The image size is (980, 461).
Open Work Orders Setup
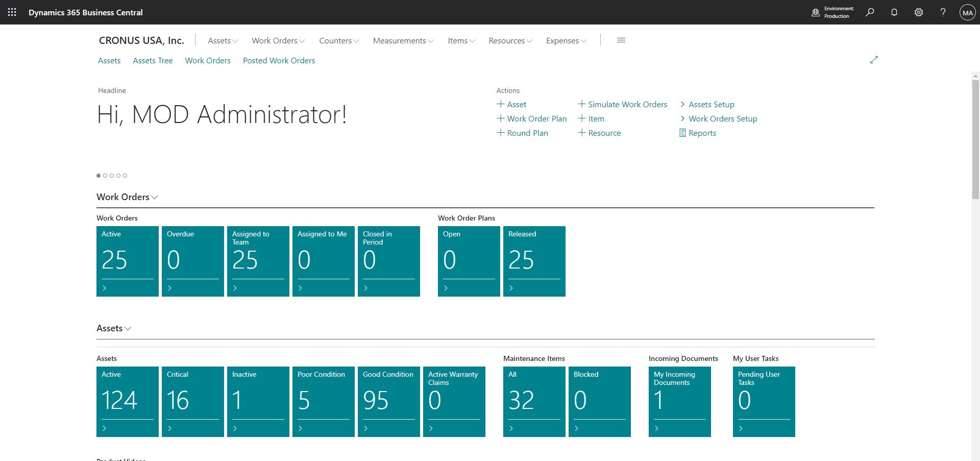coord(723,118)
